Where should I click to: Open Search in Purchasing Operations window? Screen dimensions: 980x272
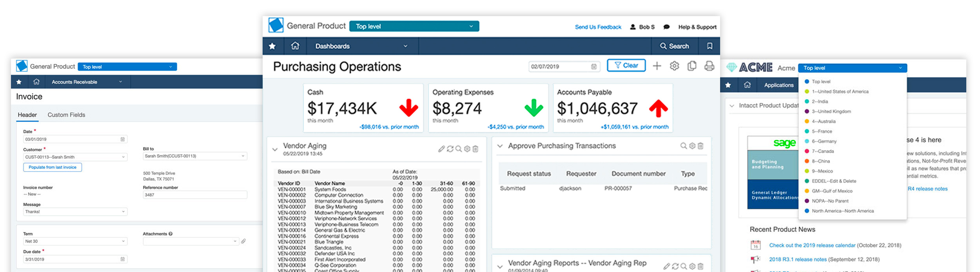click(x=674, y=46)
